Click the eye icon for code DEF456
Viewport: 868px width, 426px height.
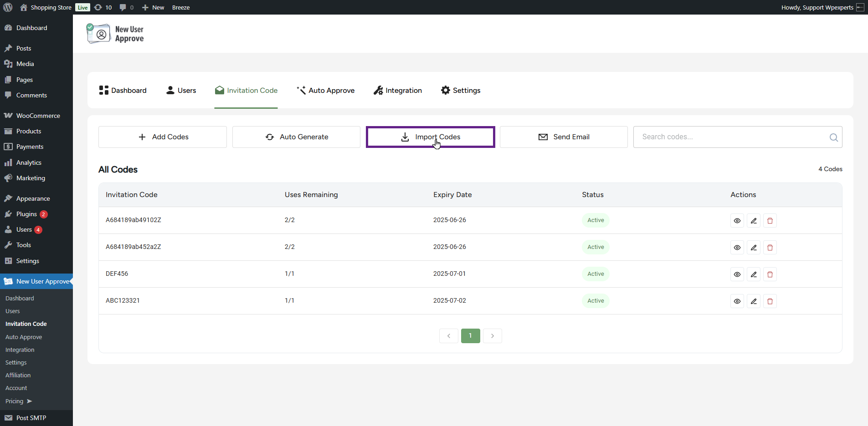pos(737,274)
